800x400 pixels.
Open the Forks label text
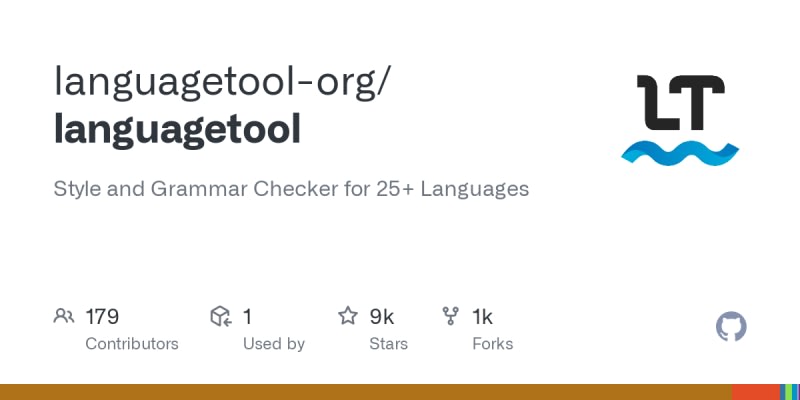(492, 344)
